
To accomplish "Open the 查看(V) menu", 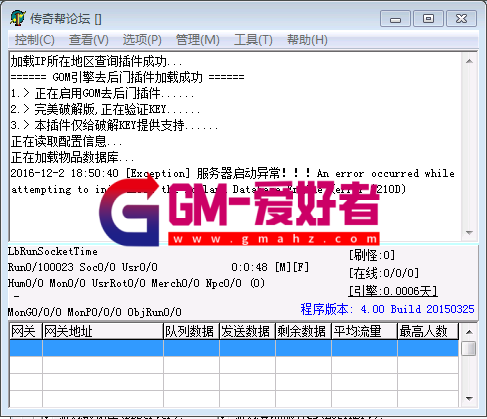I will (89, 40).
